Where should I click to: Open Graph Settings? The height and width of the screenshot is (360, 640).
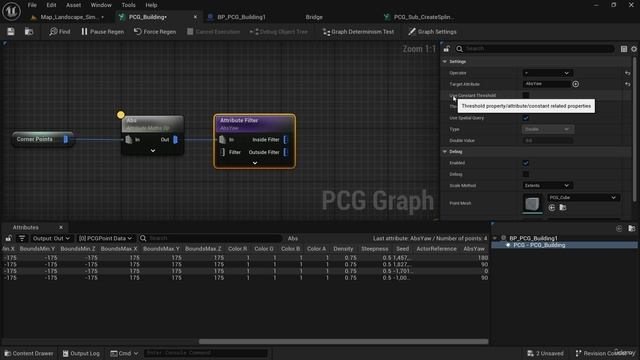point(432,31)
